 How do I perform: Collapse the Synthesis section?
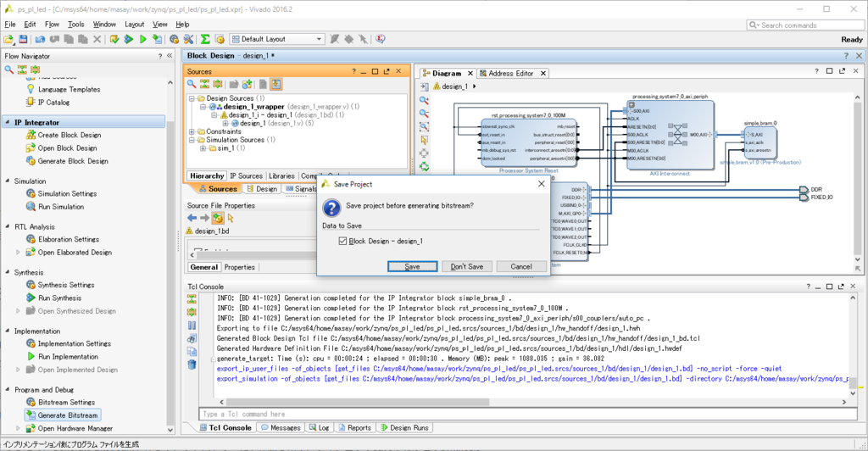click(7, 272)
